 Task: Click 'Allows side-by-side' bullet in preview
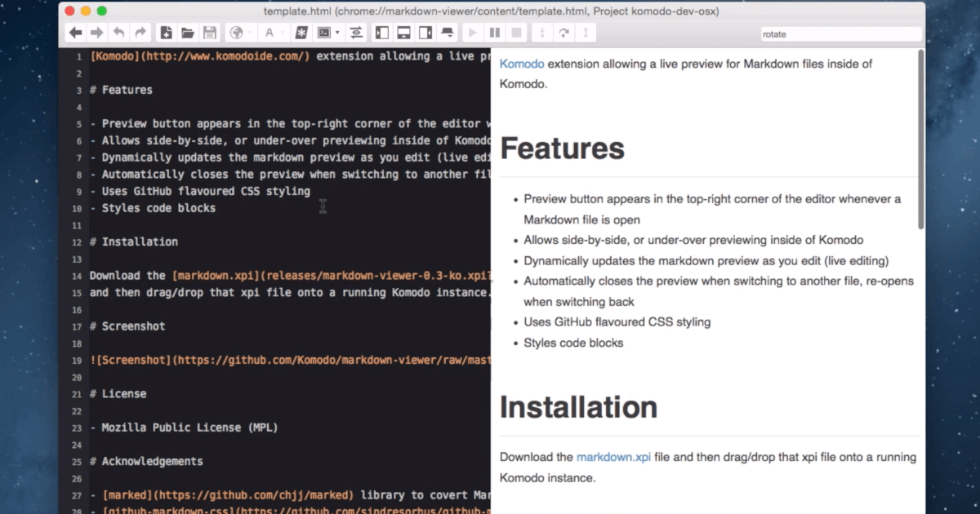pyautogui.click(x=693, y=240)
